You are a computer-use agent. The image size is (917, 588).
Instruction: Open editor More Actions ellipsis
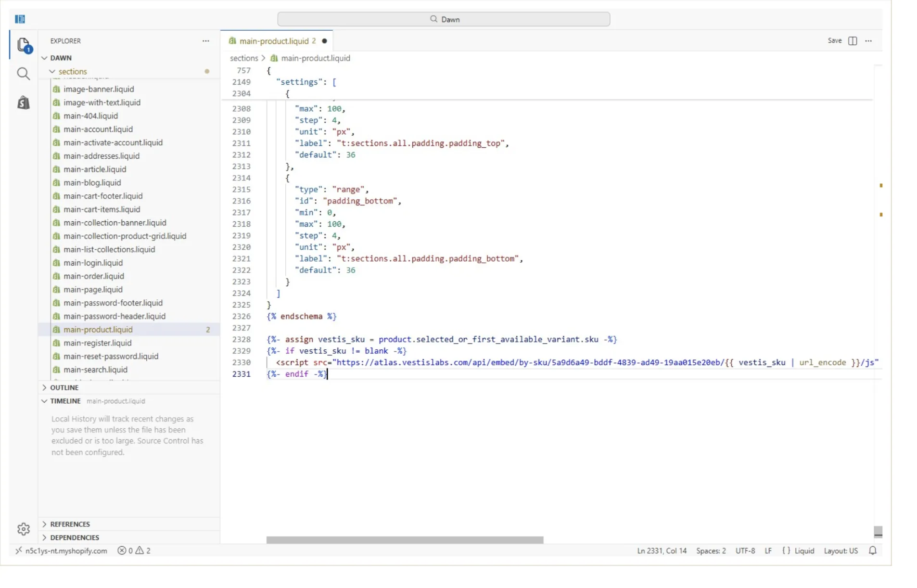[x=868, y=41]
